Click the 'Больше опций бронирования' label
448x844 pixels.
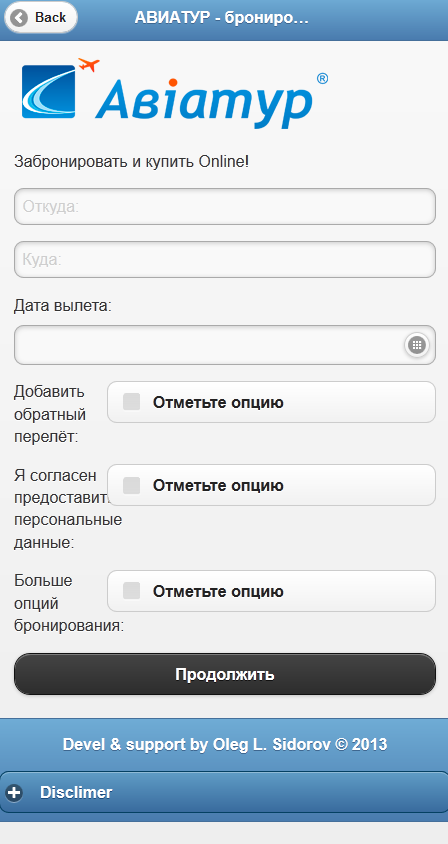coord(69,603)
